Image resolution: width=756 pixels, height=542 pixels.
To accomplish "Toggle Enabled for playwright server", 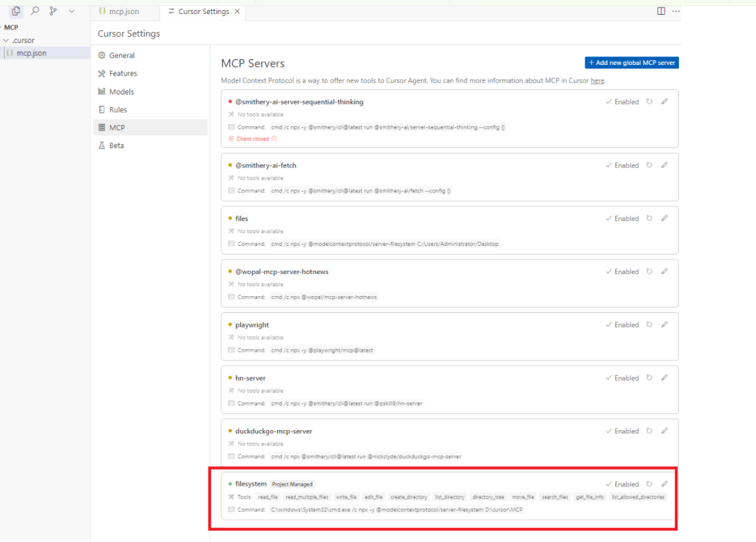I will click(x=622, y=325).
